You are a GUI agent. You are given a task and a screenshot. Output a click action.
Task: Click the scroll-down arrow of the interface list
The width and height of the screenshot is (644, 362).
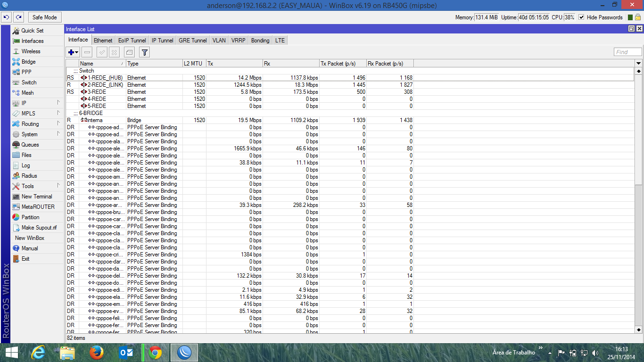[x=639, y=330]
